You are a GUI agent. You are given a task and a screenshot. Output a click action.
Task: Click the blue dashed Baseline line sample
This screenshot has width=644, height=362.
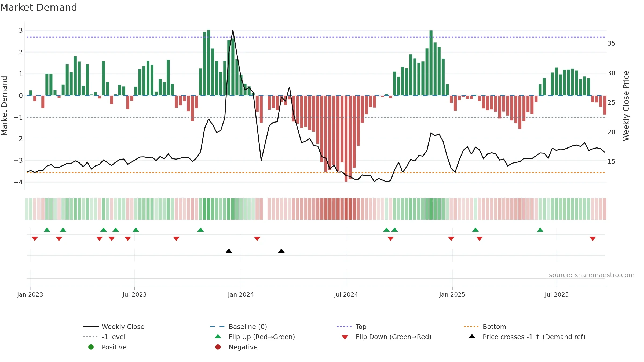tap(217, 327)
